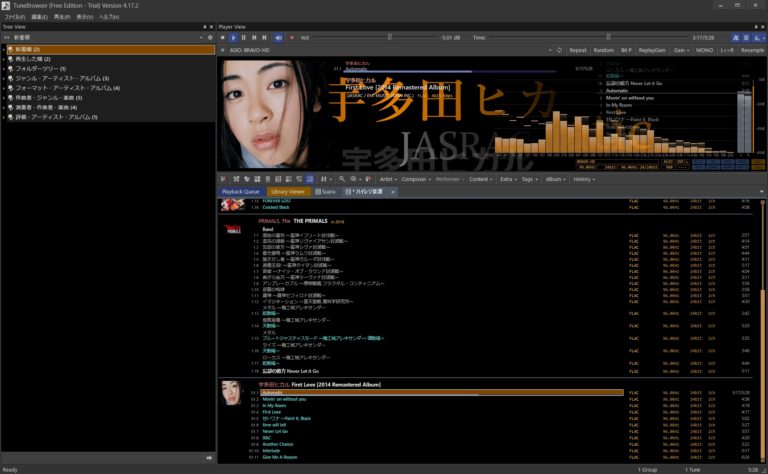Screen dimensions: 768x474
Task: Click the first blue view icon top-right
Action: pyautogui.click(x=735, y=37)
